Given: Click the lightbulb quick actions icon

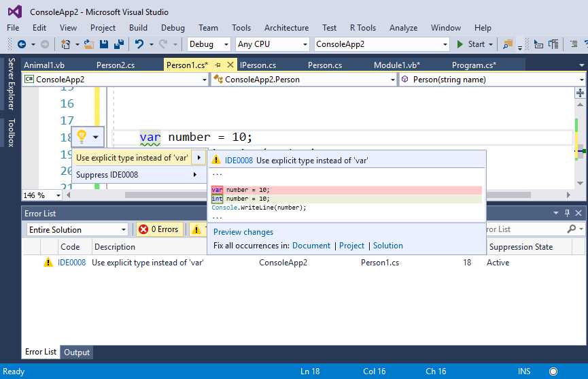Looking at the screenshot, I should (82, 137).
